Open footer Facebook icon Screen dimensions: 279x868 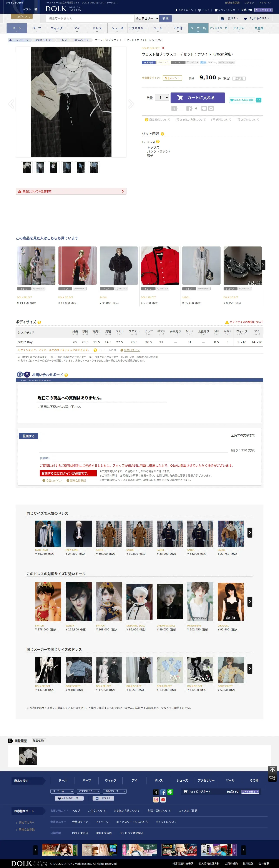point(163,792)
